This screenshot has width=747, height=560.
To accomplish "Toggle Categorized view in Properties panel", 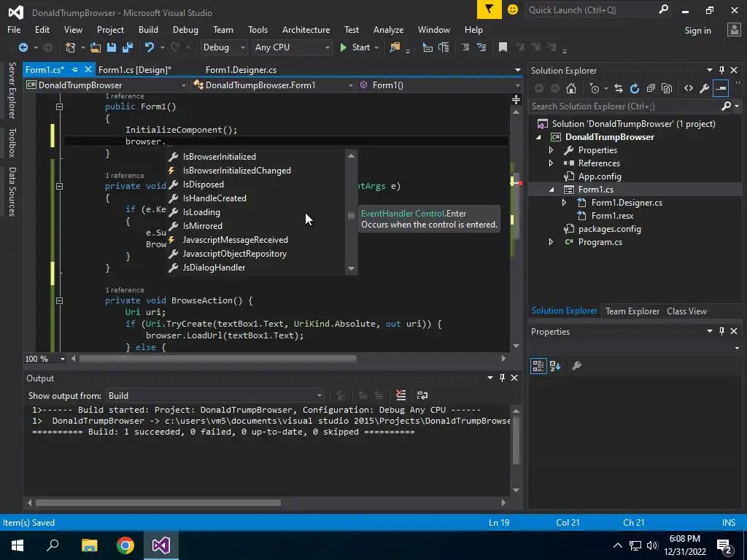I will click(538, 366).
